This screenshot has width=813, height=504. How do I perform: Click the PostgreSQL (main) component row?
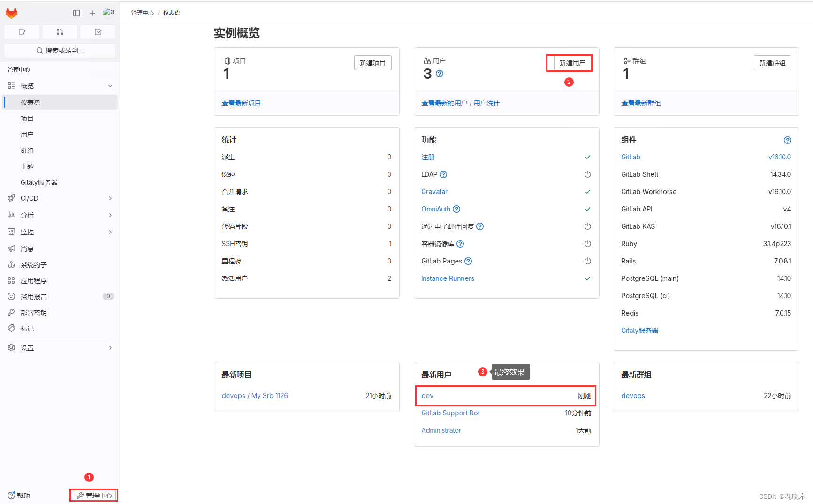[706, 278]
